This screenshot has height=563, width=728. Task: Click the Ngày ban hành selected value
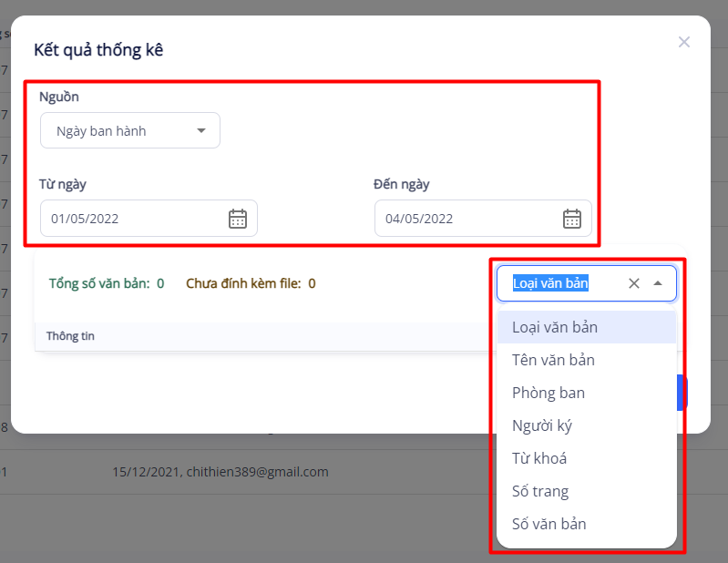tap(101, 131)
